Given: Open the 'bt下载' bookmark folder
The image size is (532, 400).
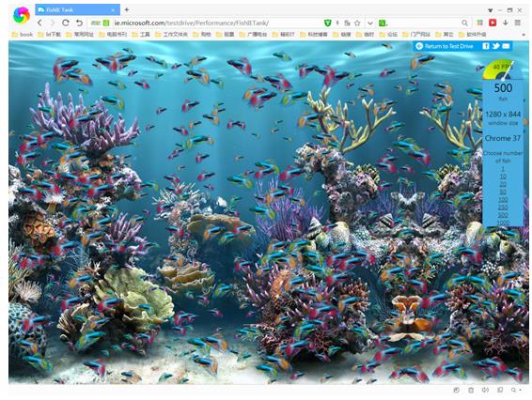Looking at the screenshot, I should 50,34.
